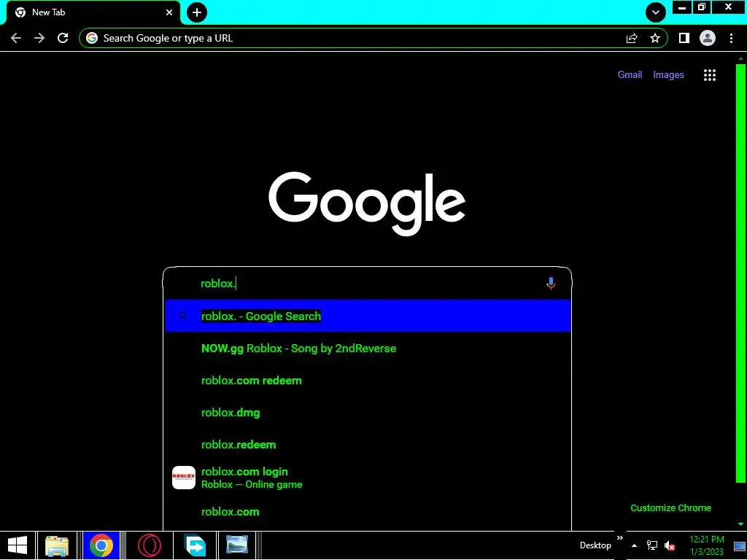
Task: Open the Windows Start menu
Action: 18,545
